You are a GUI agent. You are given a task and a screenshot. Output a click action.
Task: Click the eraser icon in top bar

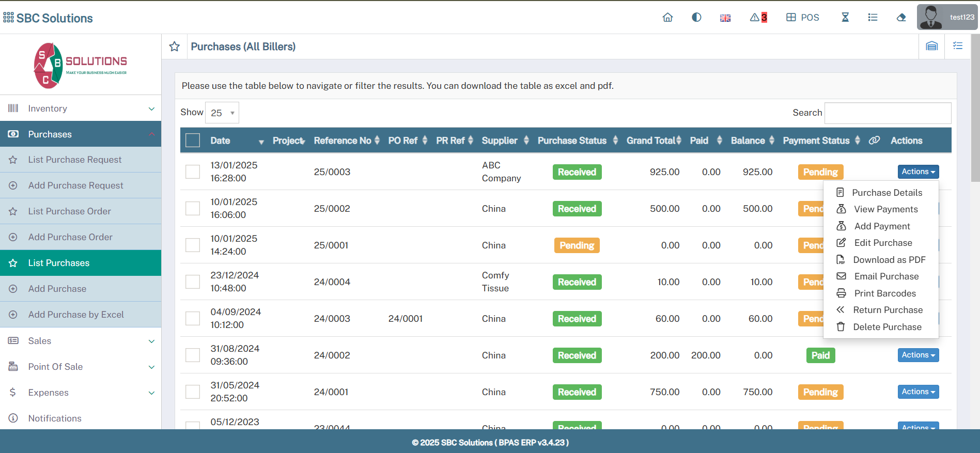(x=901, y=18)
